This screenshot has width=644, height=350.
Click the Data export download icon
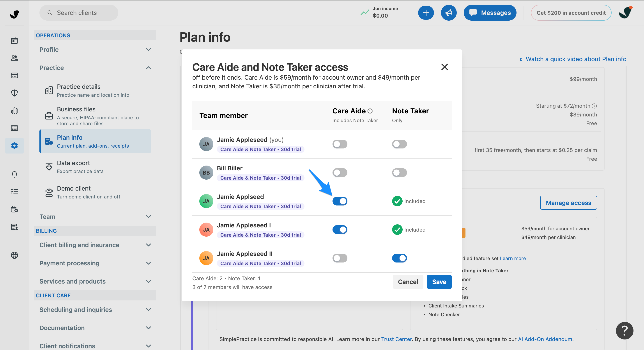(x=49, y=166)
